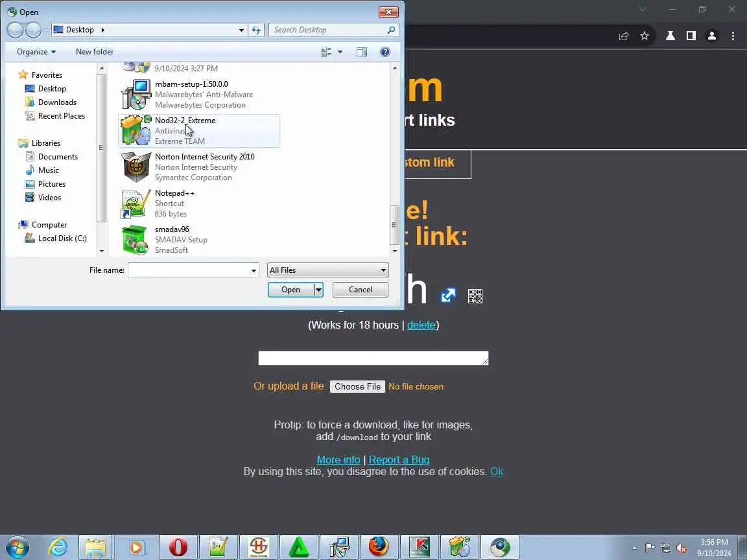Open the Organize dropdown menu
The width and height of the screenshot is (747, 560).
pos(36,52)
